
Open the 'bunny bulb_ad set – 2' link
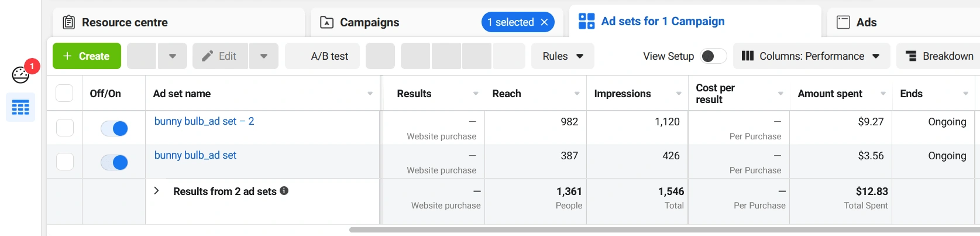[x=204, y=121]
